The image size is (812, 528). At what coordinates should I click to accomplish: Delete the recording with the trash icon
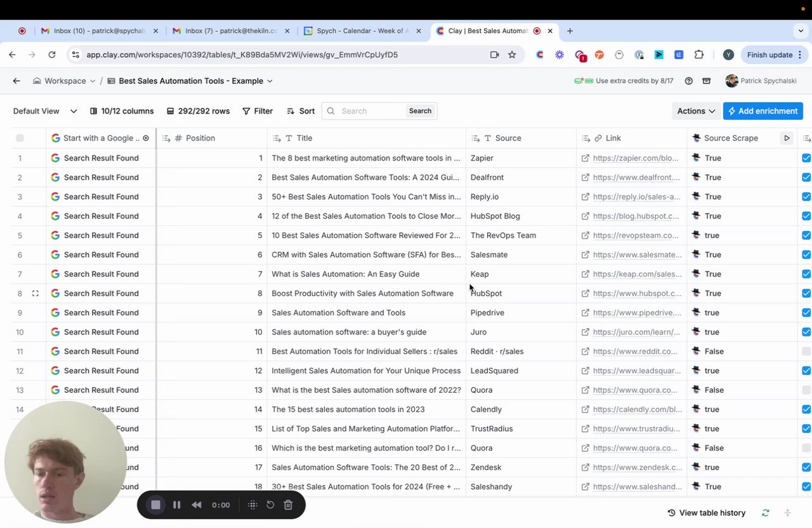coord(288,505)
